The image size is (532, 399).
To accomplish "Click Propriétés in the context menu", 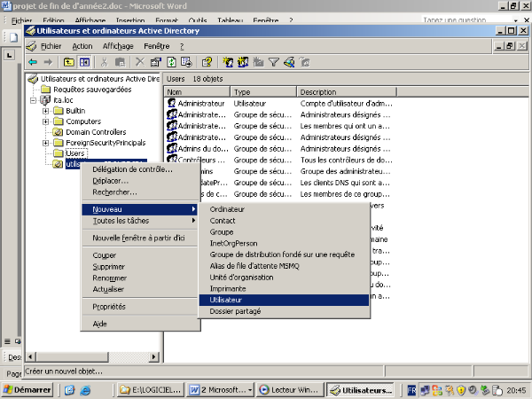I will pyautogui.click(x=109, y=307).
